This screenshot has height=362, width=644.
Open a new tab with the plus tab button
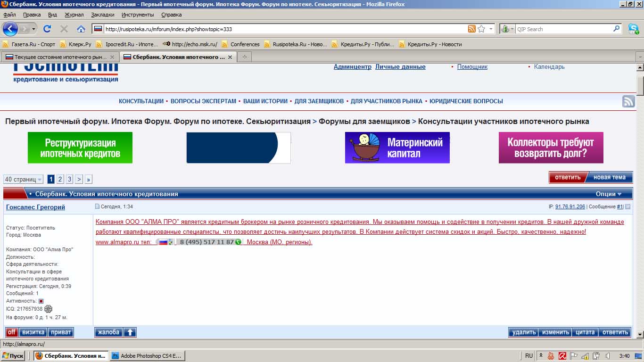244,57
